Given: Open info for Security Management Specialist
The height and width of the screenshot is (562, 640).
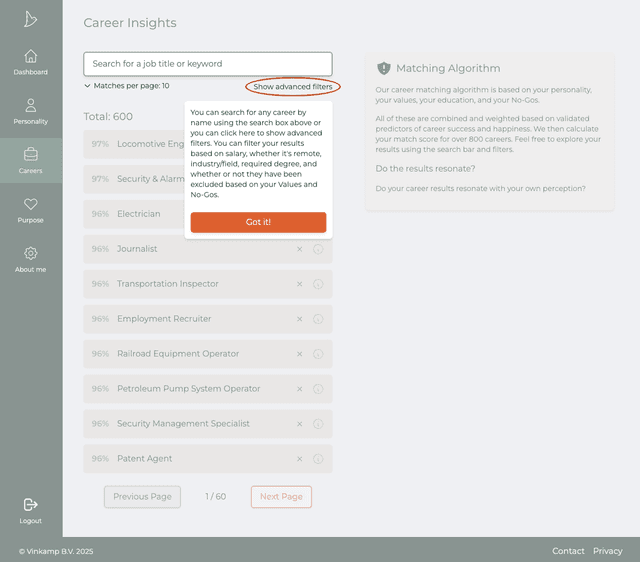Looking at the screenshot, I should coord(318,424).
